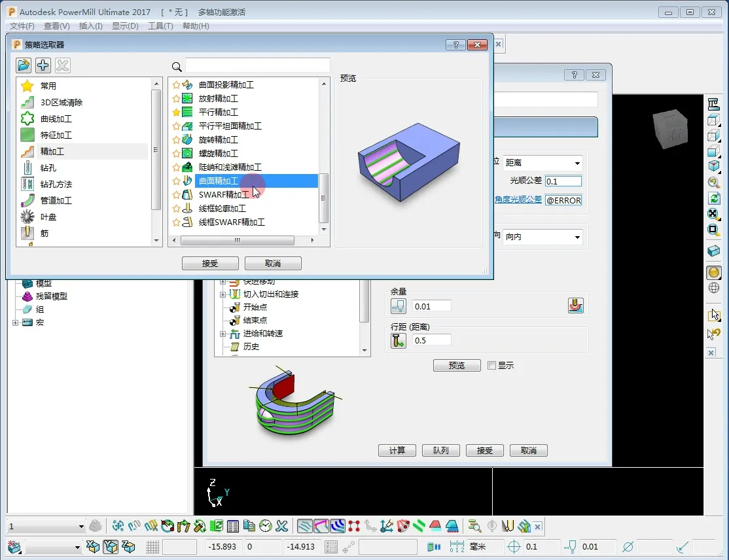This screenshot has height=560, width=729.
Task: Toggle favorite star for 螺旋精加工
Action: coord(176,154)
